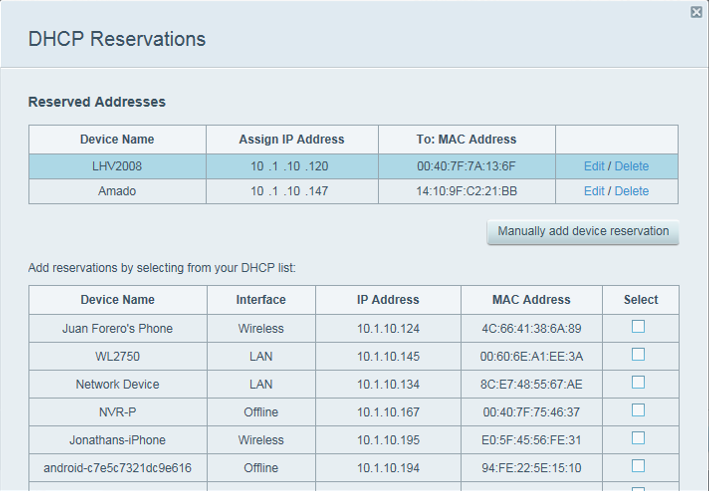709x491 pixels.
Task: Click the Assign IP Address column header
Action: coord(291,140)
